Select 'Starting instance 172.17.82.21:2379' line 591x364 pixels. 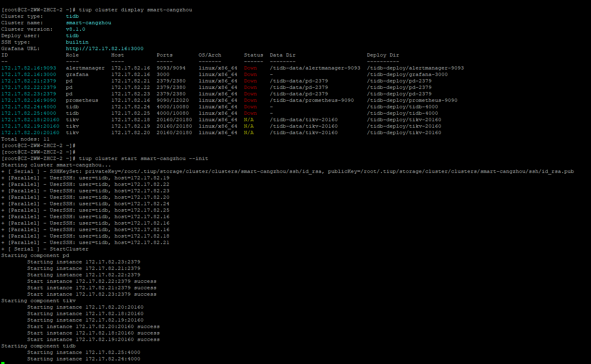(x=84, y=268)
